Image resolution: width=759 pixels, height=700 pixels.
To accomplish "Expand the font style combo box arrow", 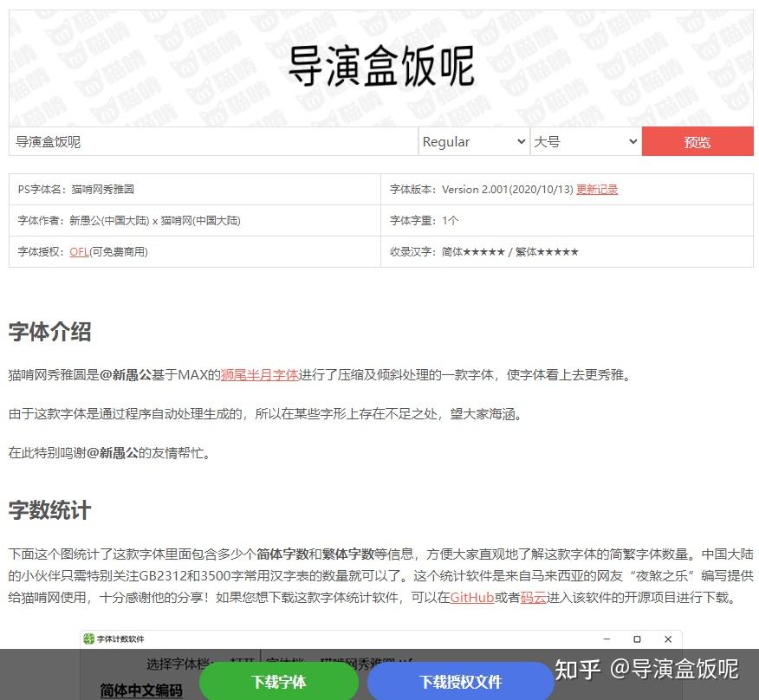I will pyautogui.click(x=521, y=141).
